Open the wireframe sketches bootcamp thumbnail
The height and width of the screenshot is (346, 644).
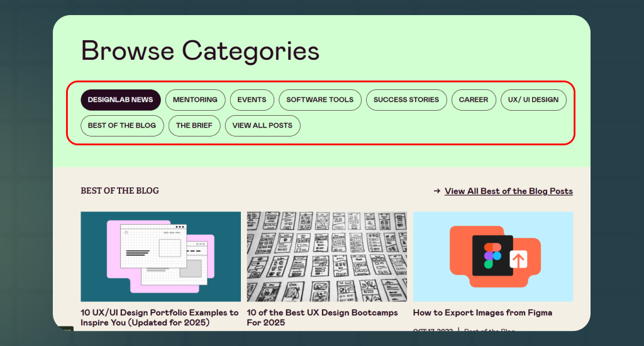(327, 257)
